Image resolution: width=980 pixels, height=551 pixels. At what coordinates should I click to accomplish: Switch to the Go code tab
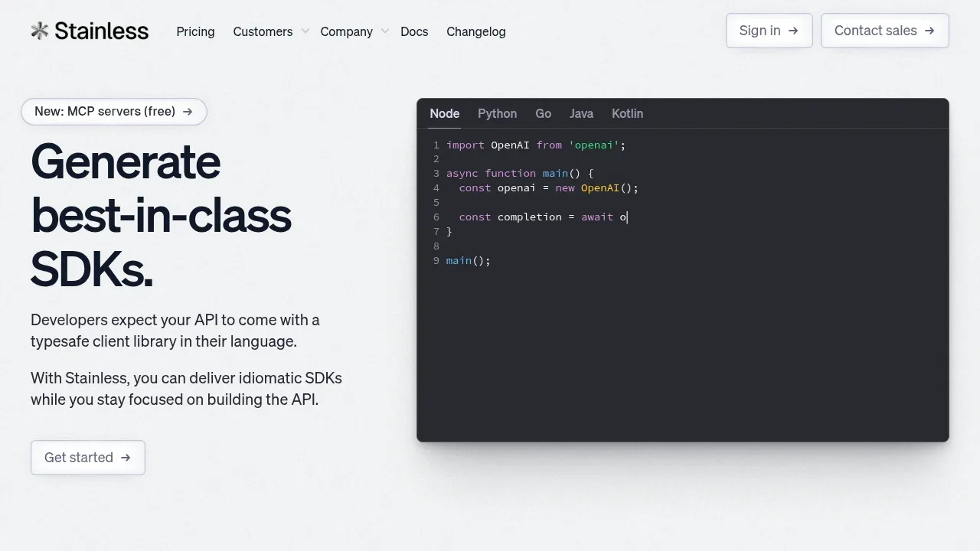(x=544, y=113)
